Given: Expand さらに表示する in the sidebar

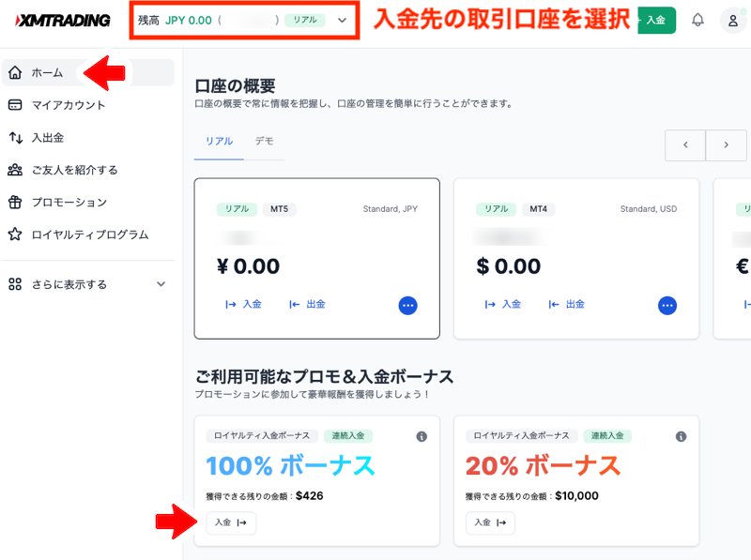Looking at the screenshot, I should pyautogui.click(x=87, y=284).
